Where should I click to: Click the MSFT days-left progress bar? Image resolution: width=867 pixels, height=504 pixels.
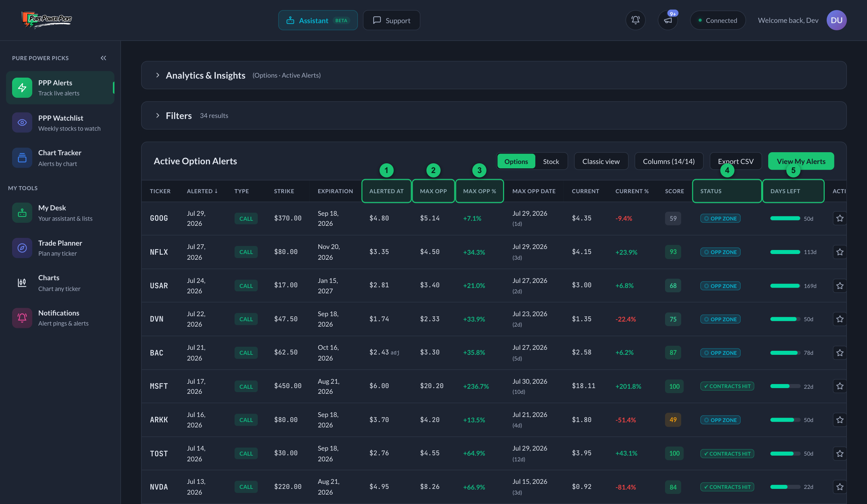[785, 386]
